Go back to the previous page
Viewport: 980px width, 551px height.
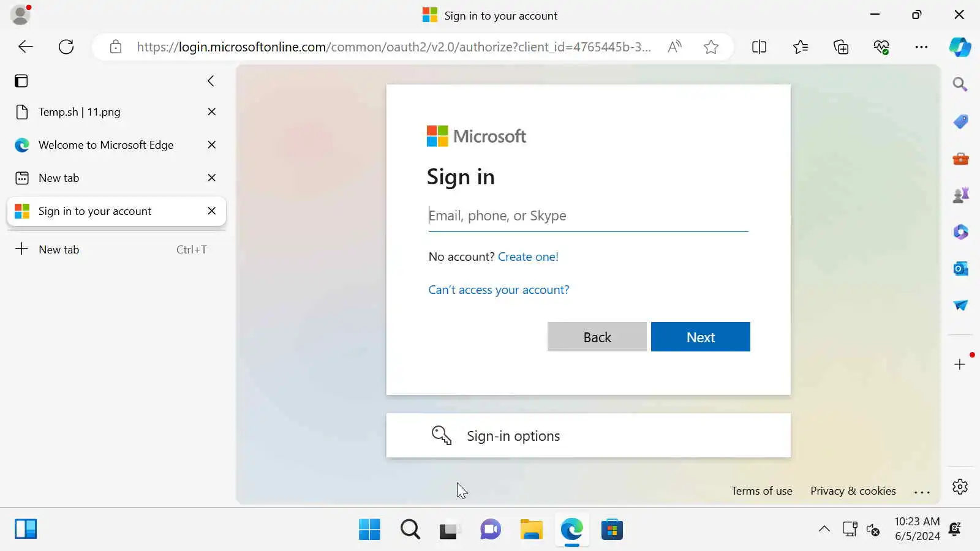(x=26, y=47)
